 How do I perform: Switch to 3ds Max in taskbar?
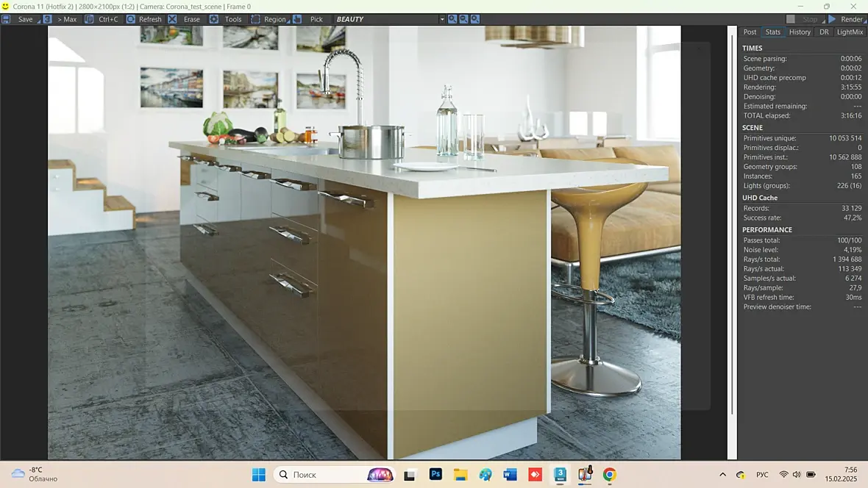(561, 475)
